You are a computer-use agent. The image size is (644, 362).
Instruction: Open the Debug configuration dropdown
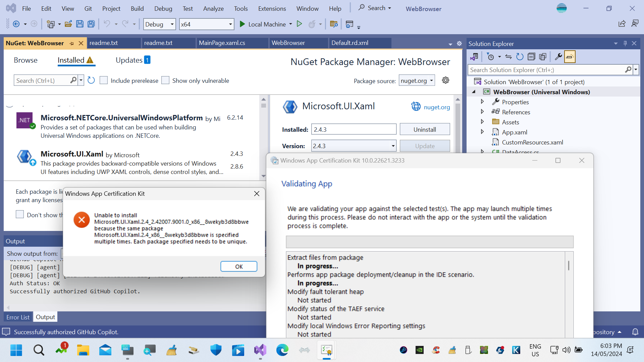point(159,24)
